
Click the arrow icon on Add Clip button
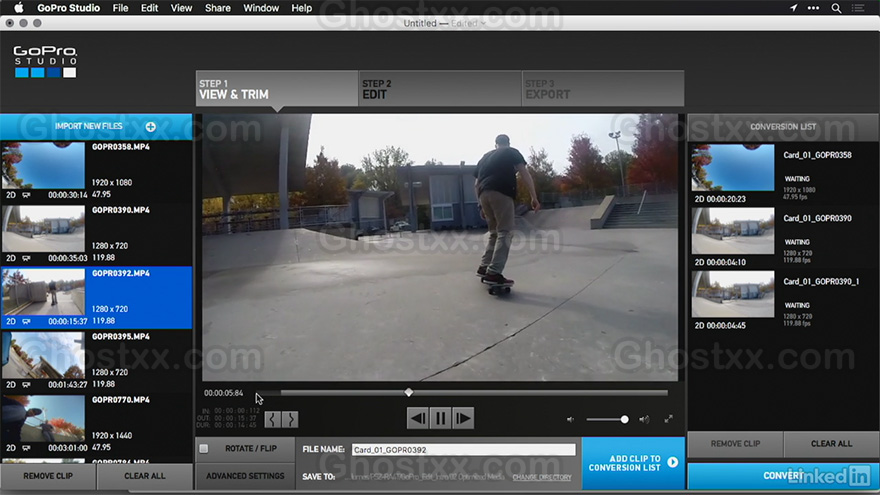tap(672, 462)
